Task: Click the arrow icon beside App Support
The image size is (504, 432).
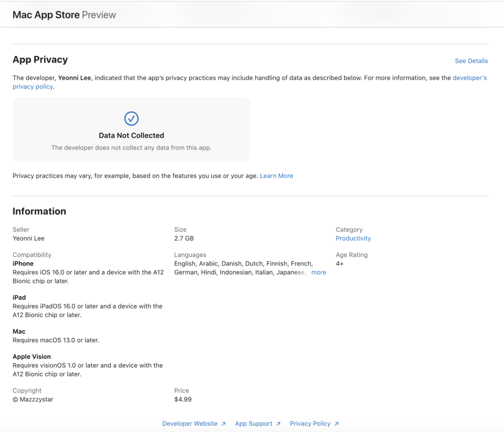Action: [x=278, y=424]
